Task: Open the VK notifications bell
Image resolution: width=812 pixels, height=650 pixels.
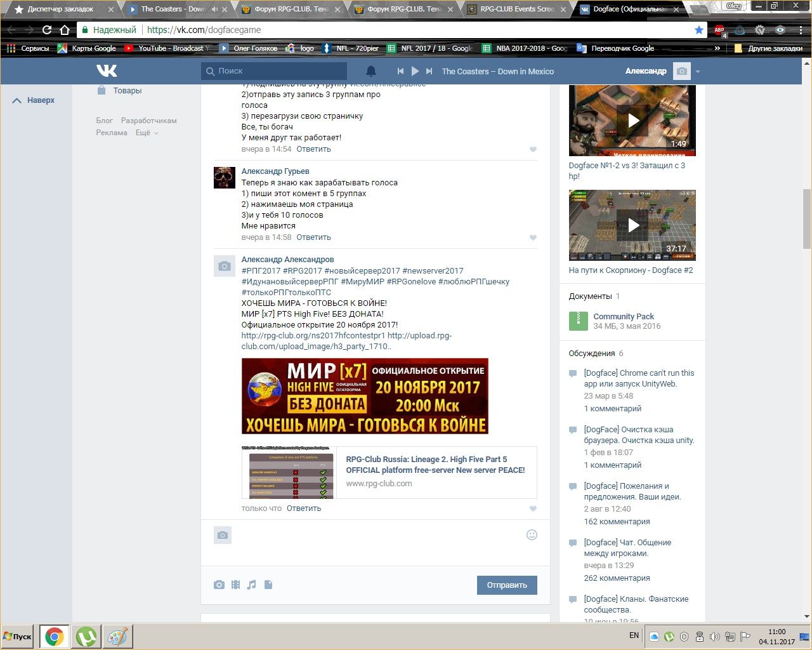Action: [371, 71]
